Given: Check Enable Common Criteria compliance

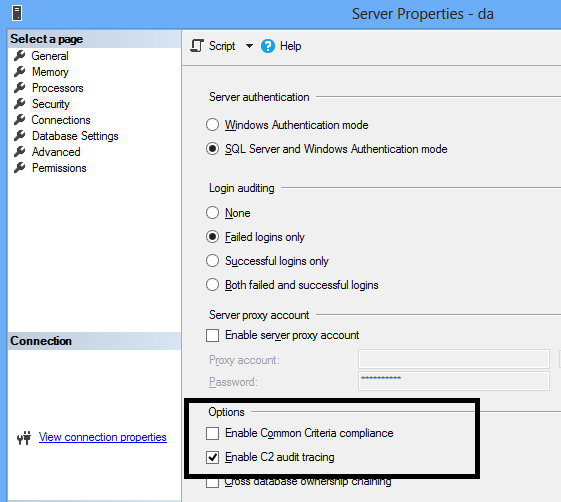Looking at the screenshot, I should (x=213, y=433).
